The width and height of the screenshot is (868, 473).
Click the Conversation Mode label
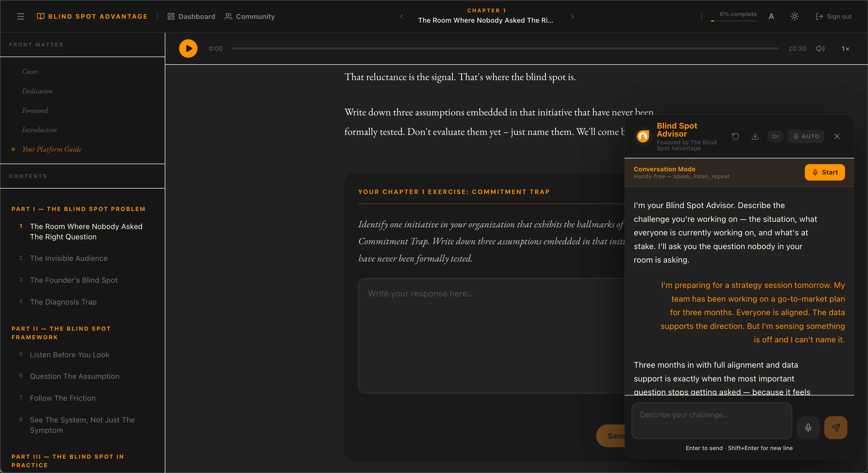point(664,169)
